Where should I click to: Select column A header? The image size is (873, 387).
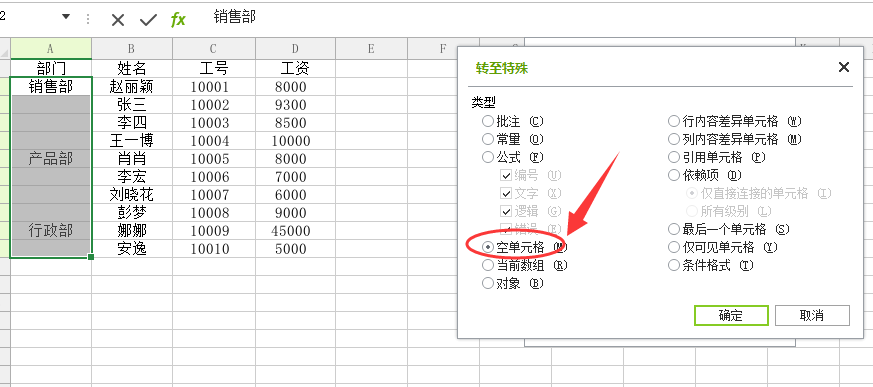pyautogui.click(x=51, y=48)
